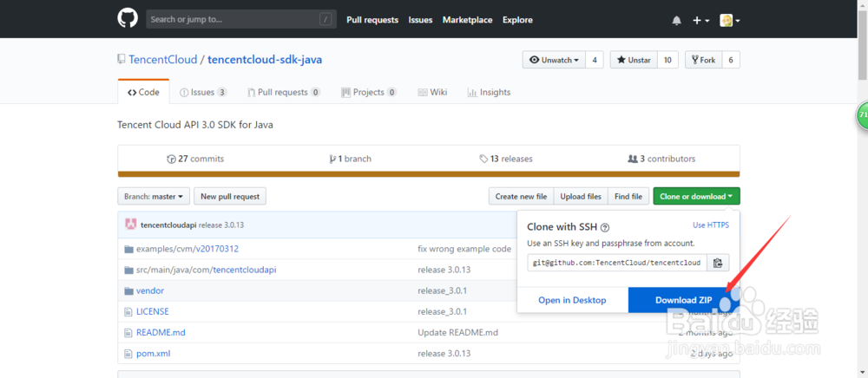Open the Wiki tab

pos(432,92)
